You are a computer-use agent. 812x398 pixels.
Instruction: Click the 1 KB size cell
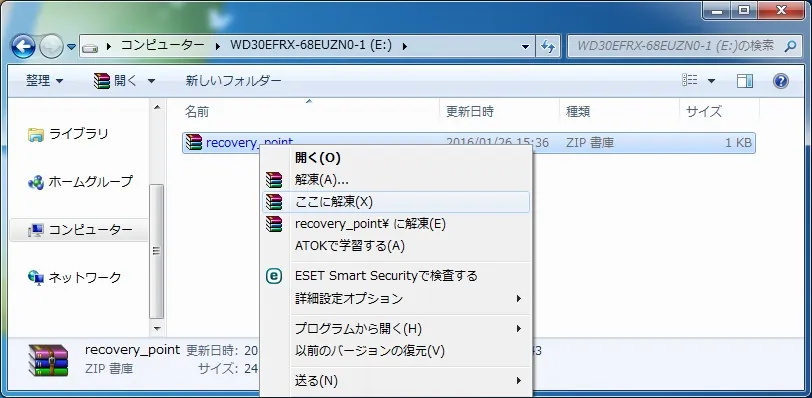pos(738,142)
